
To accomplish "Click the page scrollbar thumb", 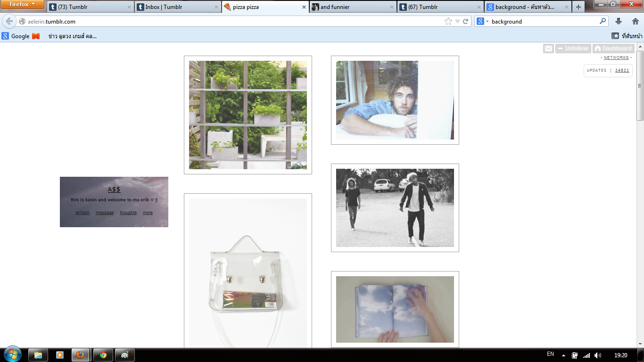I will pyautogui.click(x=640, y=85).
